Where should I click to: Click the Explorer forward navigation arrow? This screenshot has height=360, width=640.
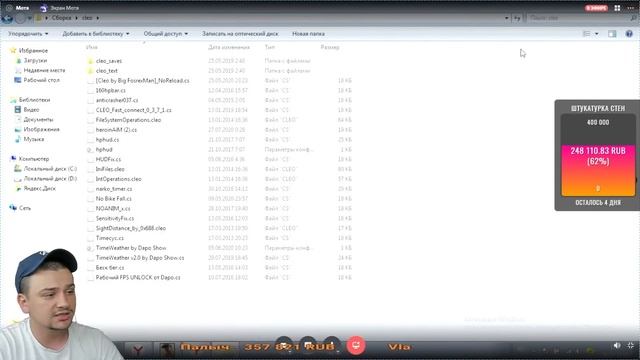20,18
